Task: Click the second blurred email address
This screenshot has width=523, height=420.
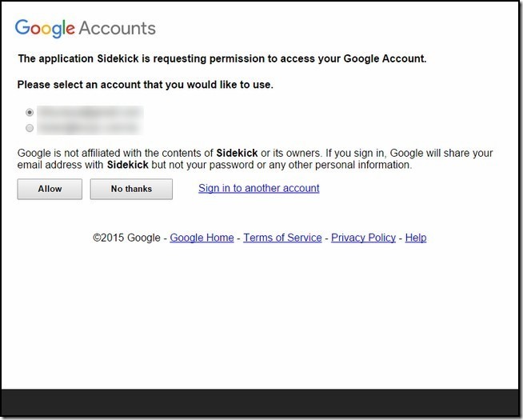Action: pos(90,128)
